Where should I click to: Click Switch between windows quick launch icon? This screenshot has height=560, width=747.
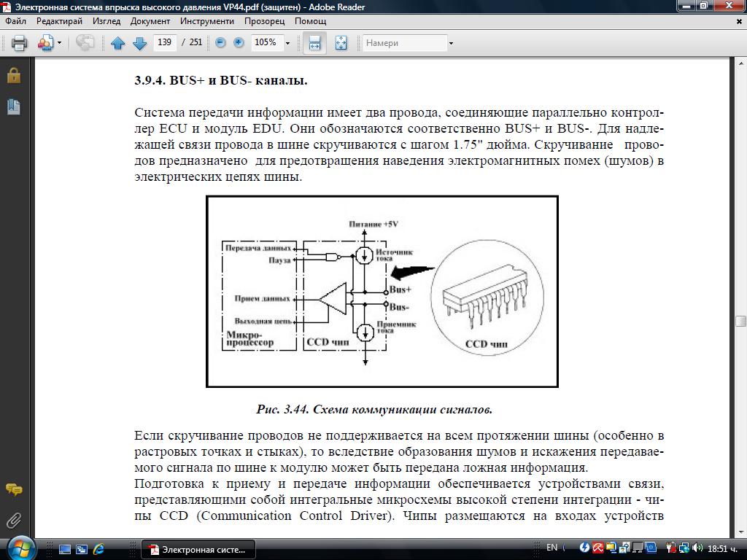pos(82,550)
